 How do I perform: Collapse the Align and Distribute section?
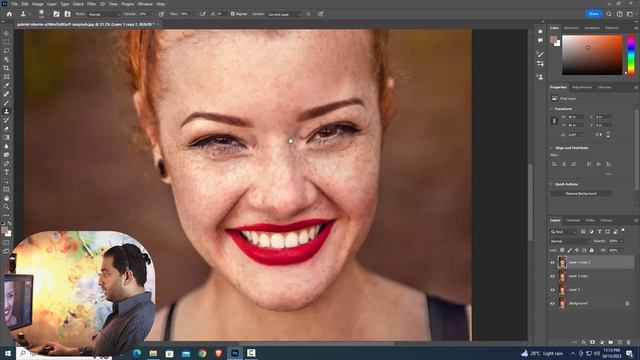551,148
